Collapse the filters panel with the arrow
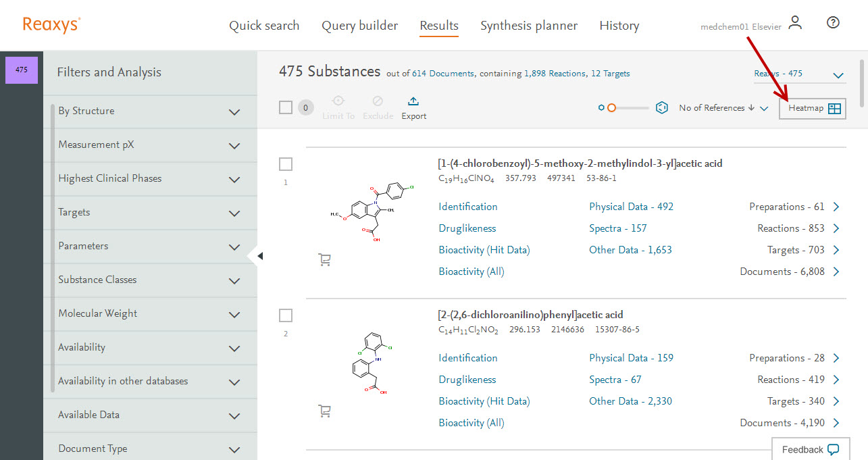868x460 pixels. coord(260,255)
